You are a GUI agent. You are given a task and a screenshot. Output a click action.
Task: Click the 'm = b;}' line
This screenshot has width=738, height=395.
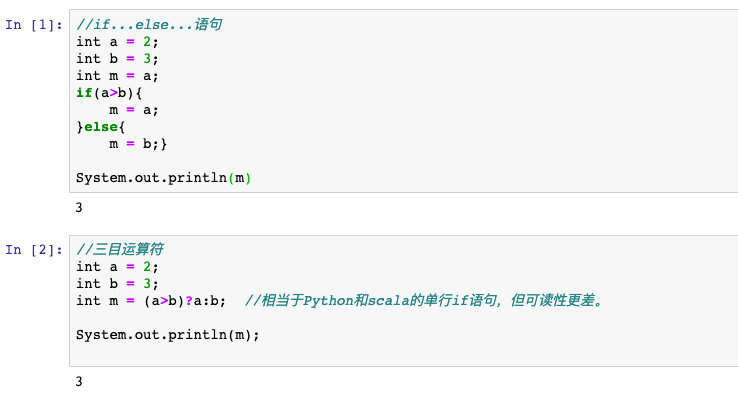(x=138, y=144)
